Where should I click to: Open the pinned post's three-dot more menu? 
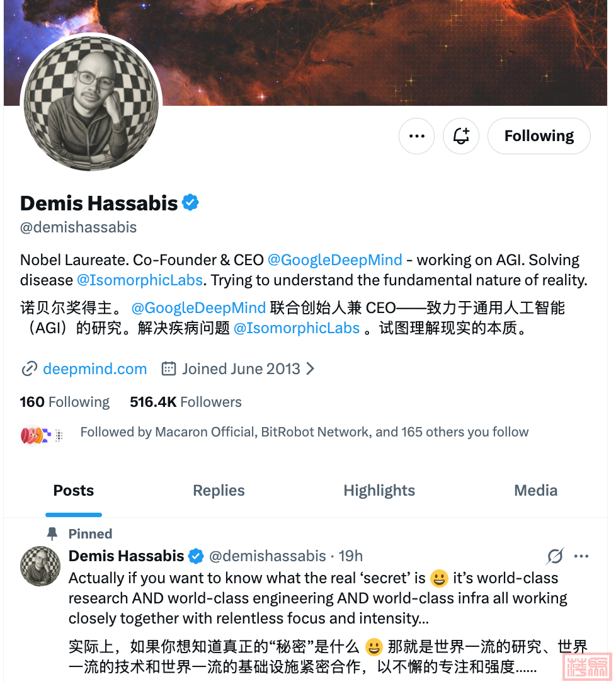[x=581, y=556]
